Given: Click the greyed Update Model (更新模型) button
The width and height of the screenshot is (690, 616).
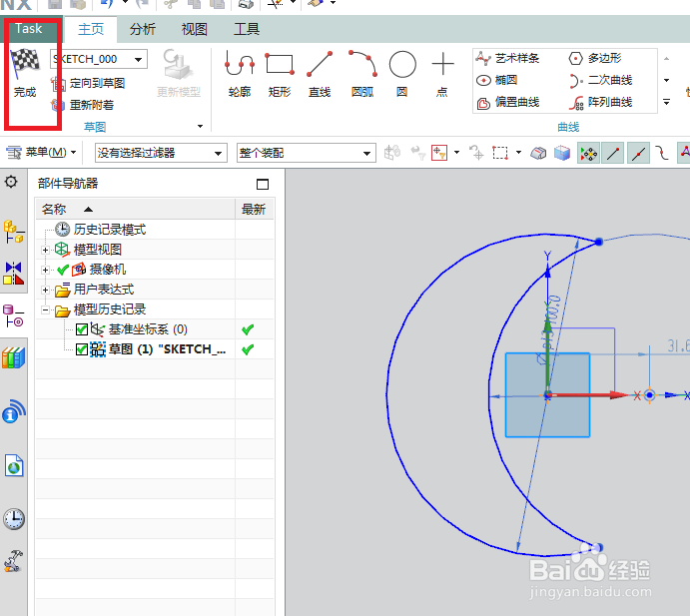Looking at the screenshot, I should coord(178,73).
